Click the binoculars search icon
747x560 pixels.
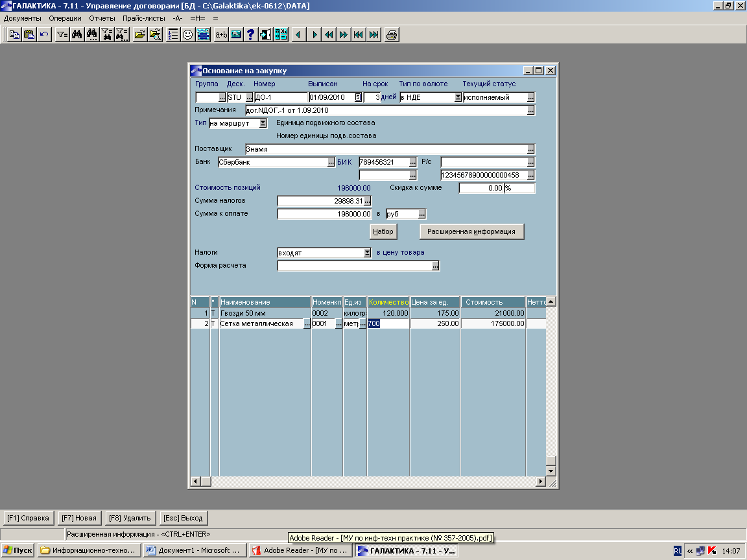(x=77, y=35)
